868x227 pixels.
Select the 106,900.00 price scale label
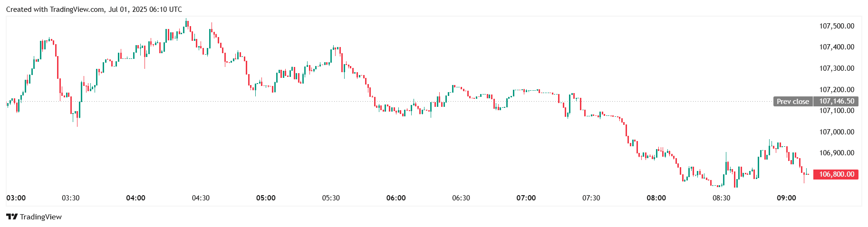click(837, 153)
